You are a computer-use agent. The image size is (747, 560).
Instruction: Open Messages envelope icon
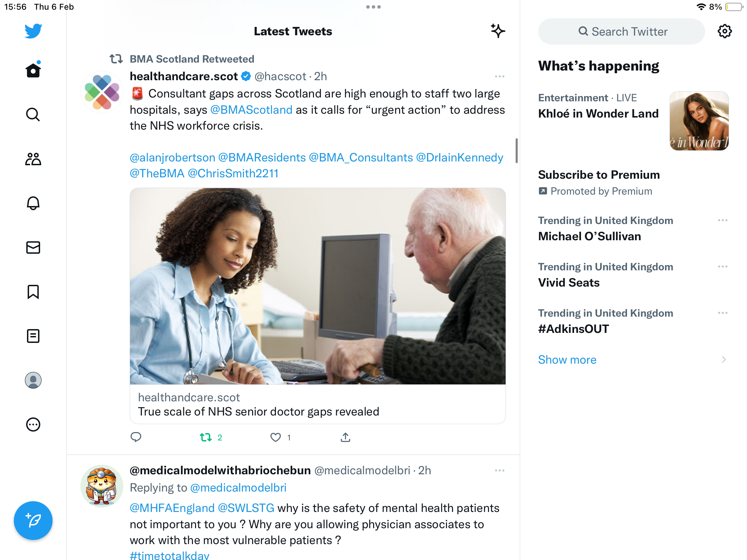pos(33,248)
